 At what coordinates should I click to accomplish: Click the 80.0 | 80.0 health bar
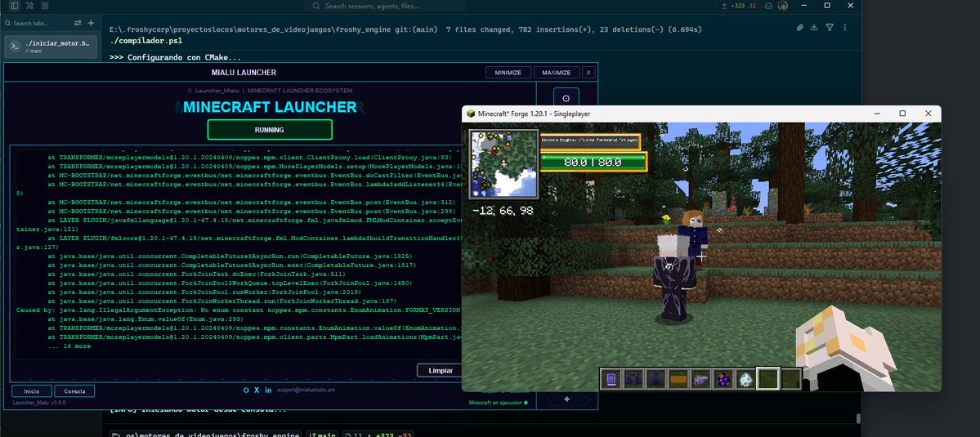593,162
